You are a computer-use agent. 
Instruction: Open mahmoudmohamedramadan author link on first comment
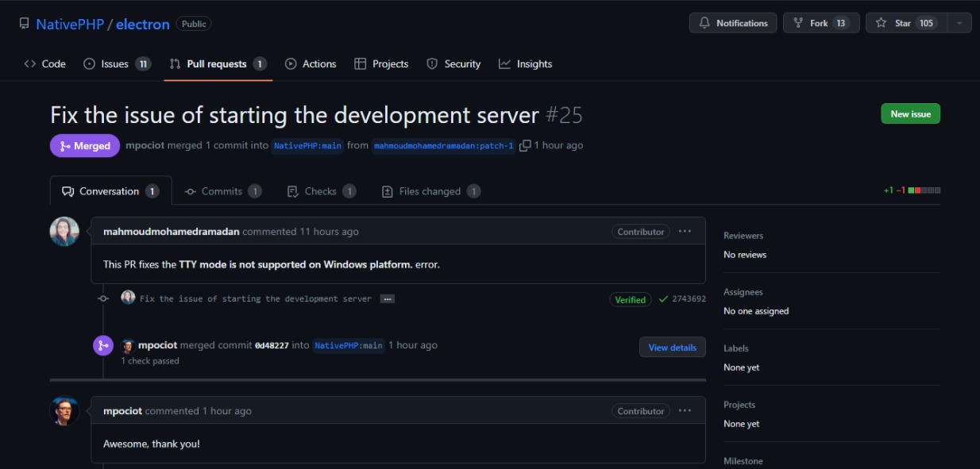coord(172,232)
